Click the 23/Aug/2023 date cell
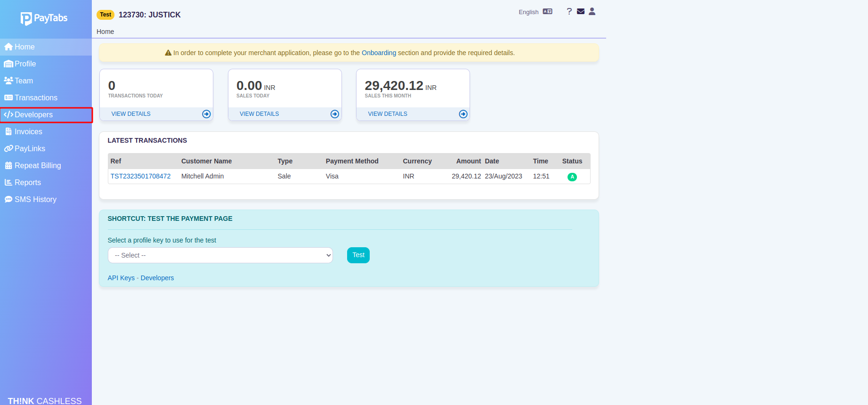Viewport: 868px width, 405px height. 503,176
